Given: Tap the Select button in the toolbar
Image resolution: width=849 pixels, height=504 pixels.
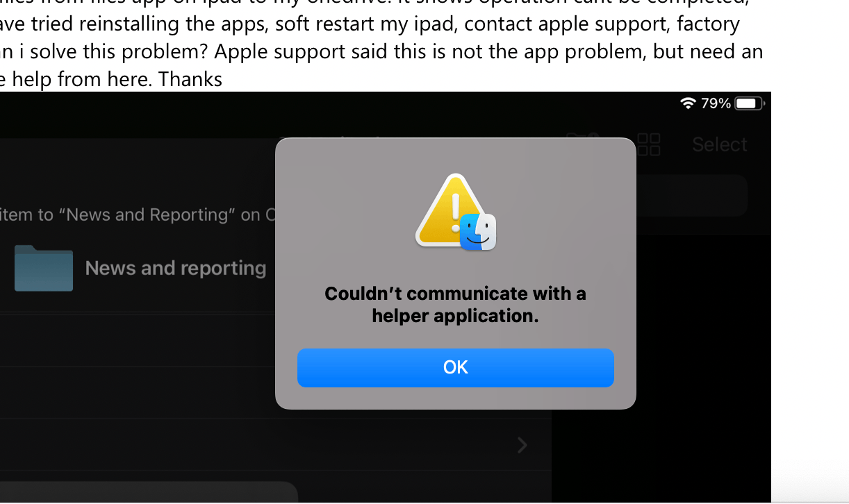Looking at the screenshot, I should coord(719,144).
